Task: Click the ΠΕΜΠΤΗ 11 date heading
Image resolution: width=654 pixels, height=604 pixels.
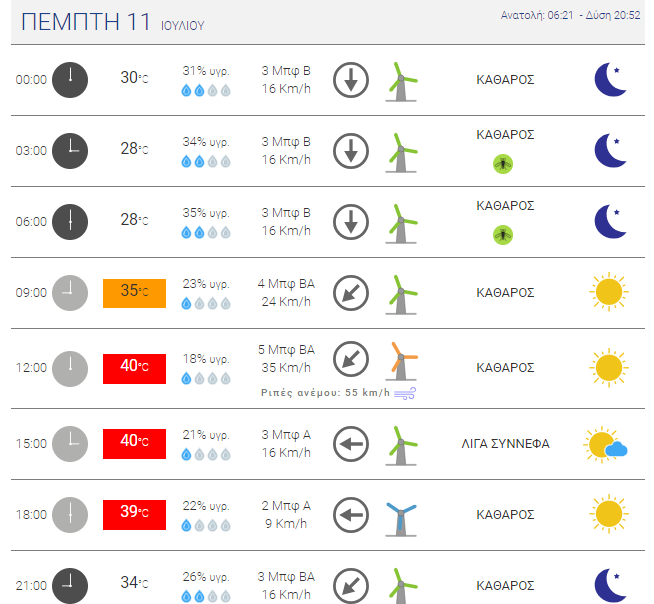Action: click(x=86, y=22)
